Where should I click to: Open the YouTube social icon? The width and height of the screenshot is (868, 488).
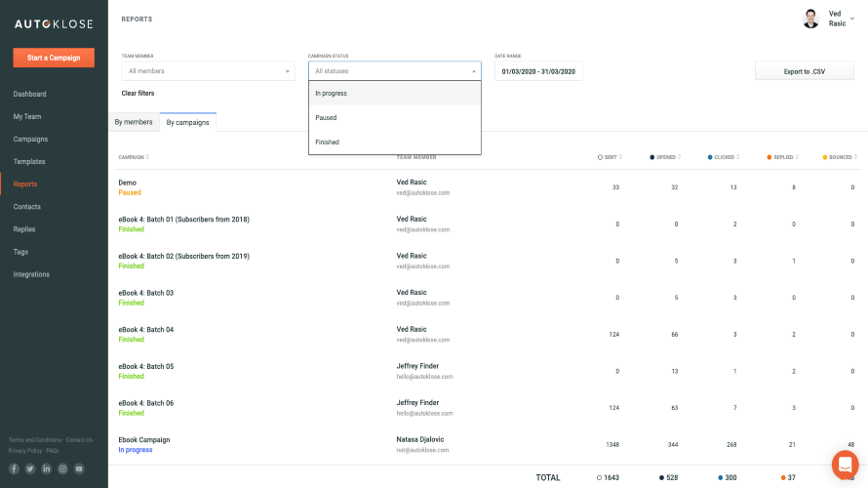(x=79, y=468)
